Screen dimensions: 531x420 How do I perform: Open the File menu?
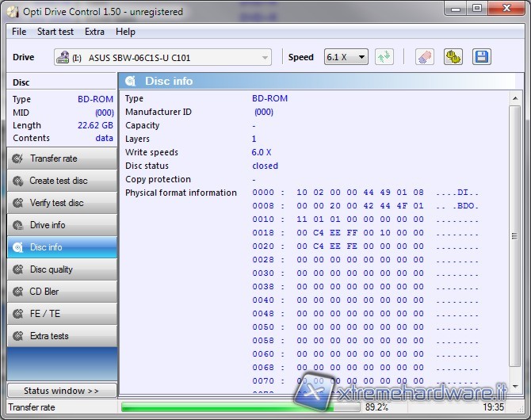coord(19,32)
